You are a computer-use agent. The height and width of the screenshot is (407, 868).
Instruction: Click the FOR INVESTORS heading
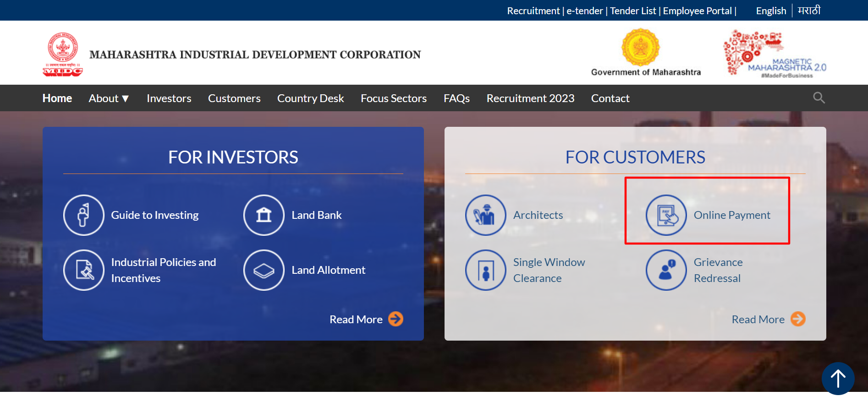(233, 157)
